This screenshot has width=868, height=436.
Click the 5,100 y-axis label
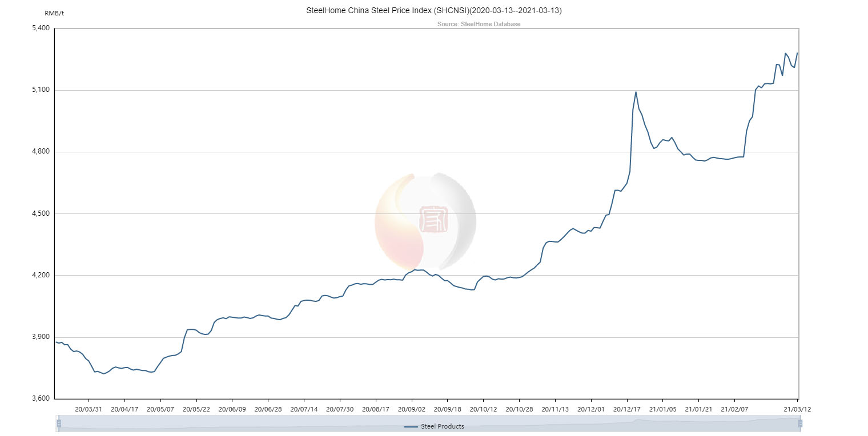point(42,90)
